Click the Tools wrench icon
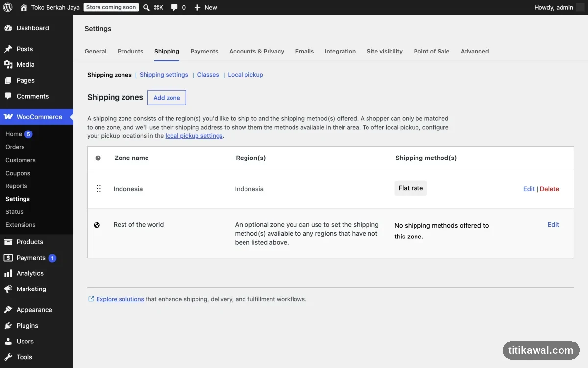Screen dimensions: 588x368 (x=8, y=357)
